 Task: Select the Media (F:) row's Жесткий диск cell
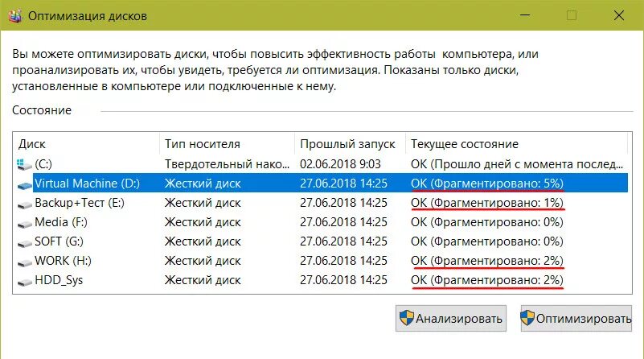pos(203,222)
